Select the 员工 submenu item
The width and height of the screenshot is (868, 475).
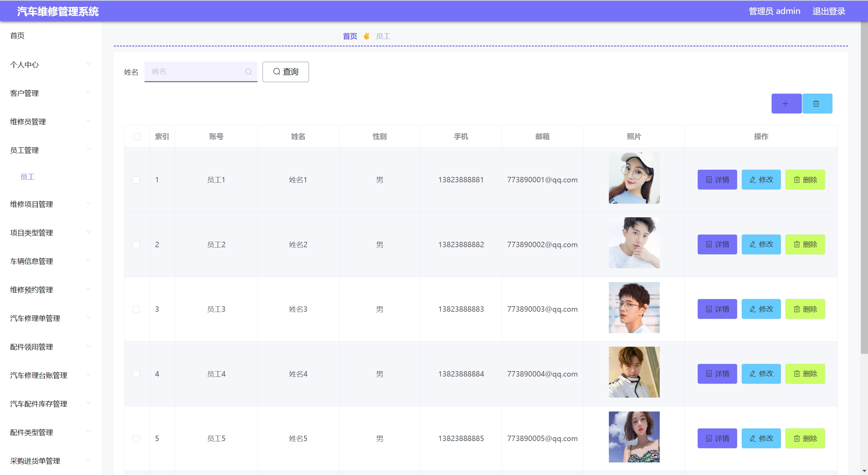click(27, 177)
